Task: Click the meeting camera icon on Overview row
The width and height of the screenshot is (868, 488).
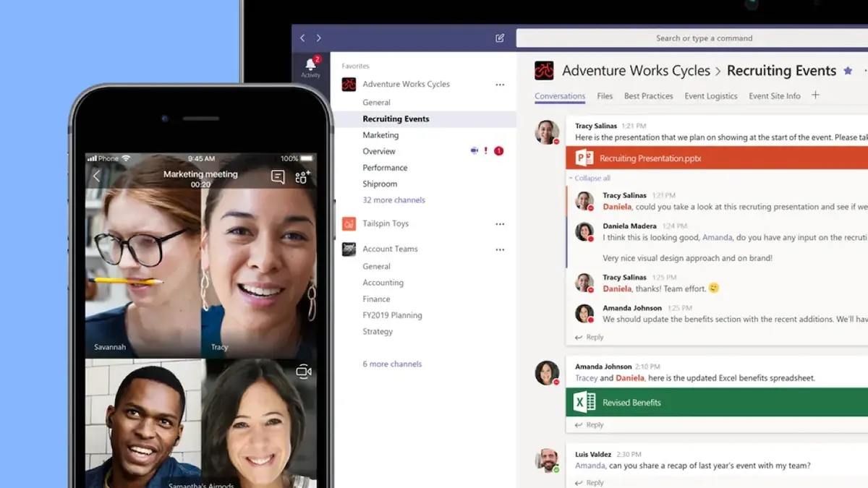Action: (475, 150)
